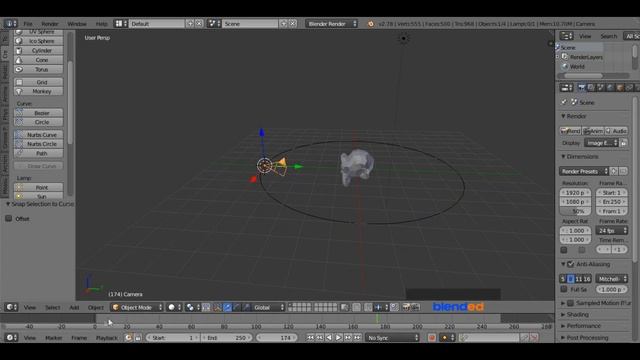
Task: Open viewport shading mode selector
Action: pos(175,307)
